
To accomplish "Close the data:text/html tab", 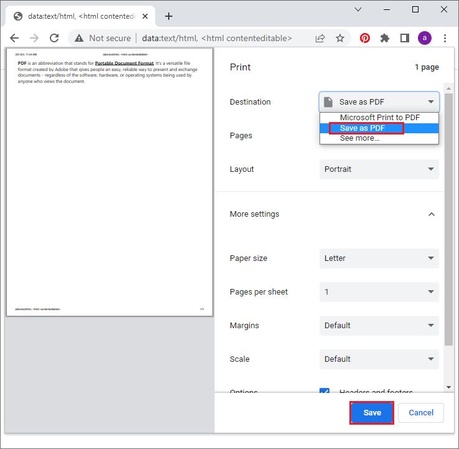I will (x=145, y=16).
